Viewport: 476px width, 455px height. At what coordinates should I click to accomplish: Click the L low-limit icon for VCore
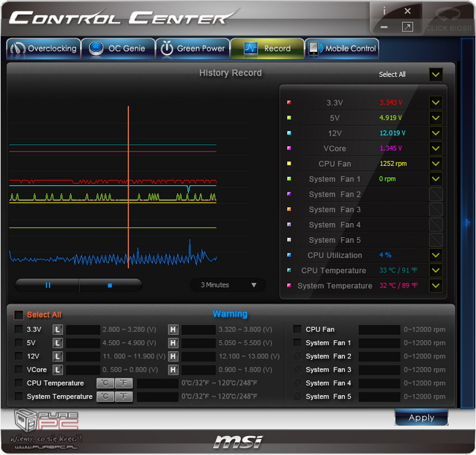tap(58, 369)
